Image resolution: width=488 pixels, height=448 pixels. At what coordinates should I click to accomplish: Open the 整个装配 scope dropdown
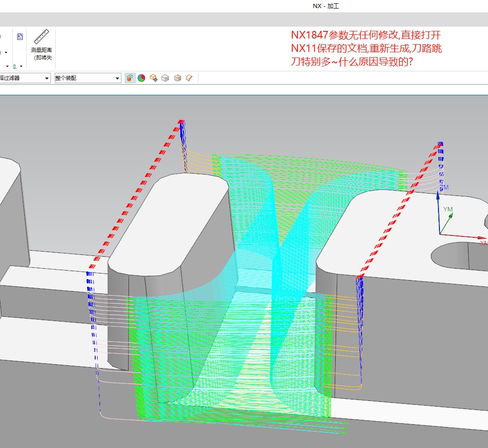click(88, 78)
